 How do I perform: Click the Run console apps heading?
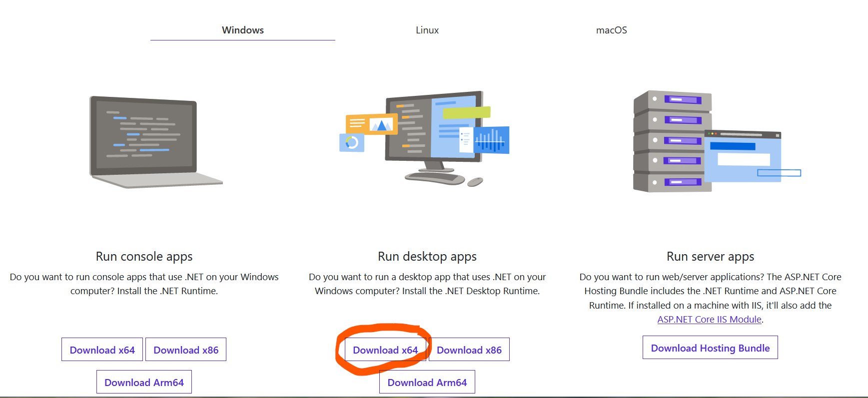pyautogui.click(x=144, y=256)
